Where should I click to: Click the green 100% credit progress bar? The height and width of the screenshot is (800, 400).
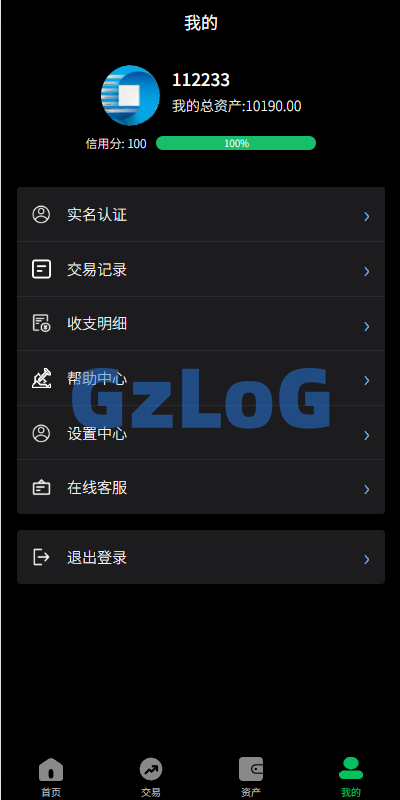(236, 143)
